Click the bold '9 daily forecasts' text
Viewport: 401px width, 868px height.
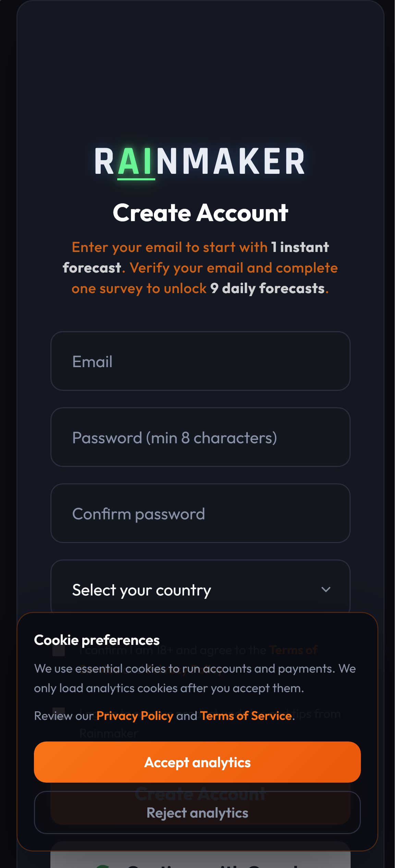(x=267, y=289)
